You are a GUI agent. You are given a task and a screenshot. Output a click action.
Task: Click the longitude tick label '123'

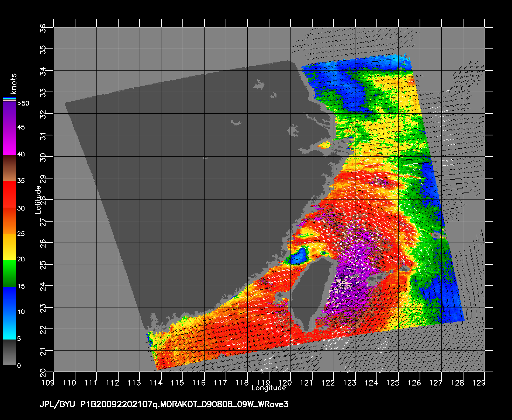click(350, 383)
